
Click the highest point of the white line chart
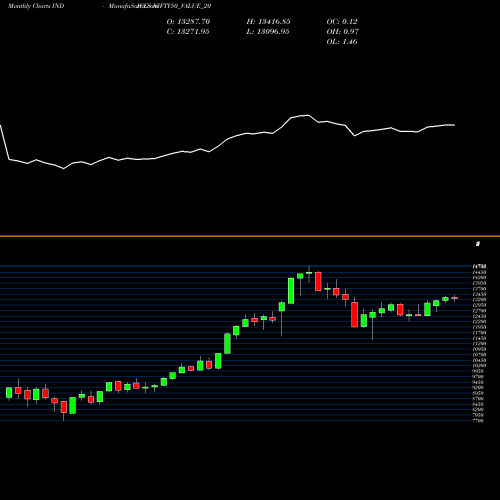click(x=308, y=115)
